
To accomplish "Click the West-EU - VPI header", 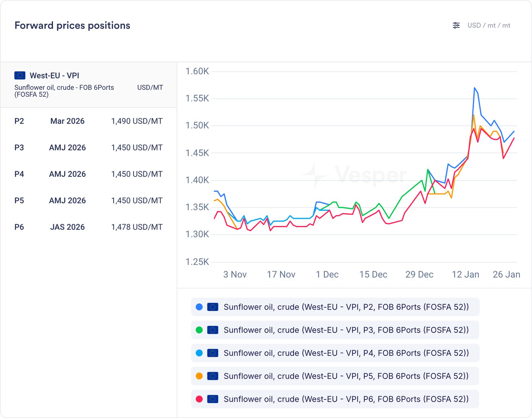I will tap(55, 75).
